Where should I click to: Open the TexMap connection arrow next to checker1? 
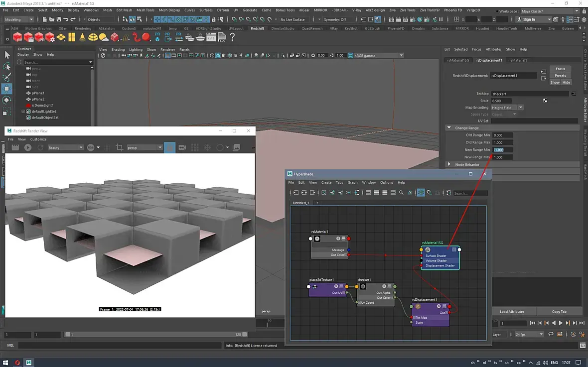coord(574,94)
